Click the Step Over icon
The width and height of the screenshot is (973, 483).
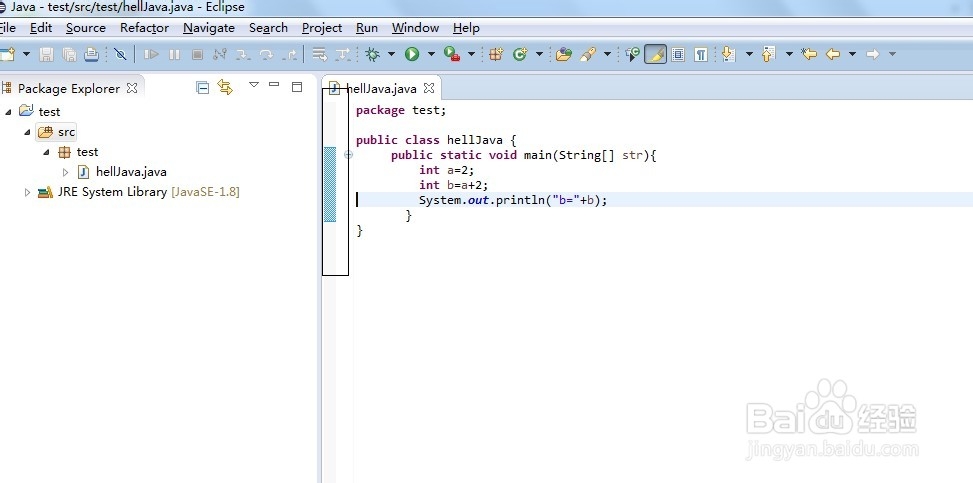pyautogui.click(x=266, y=55)
